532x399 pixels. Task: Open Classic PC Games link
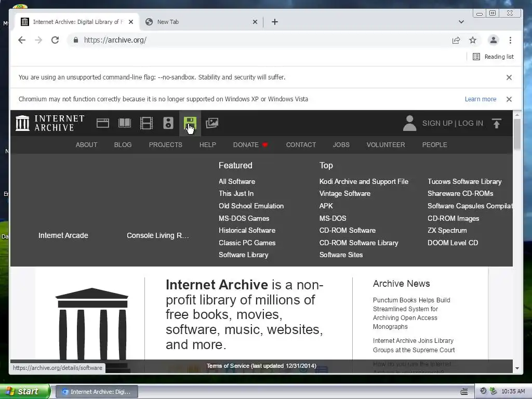coord(247,243)
